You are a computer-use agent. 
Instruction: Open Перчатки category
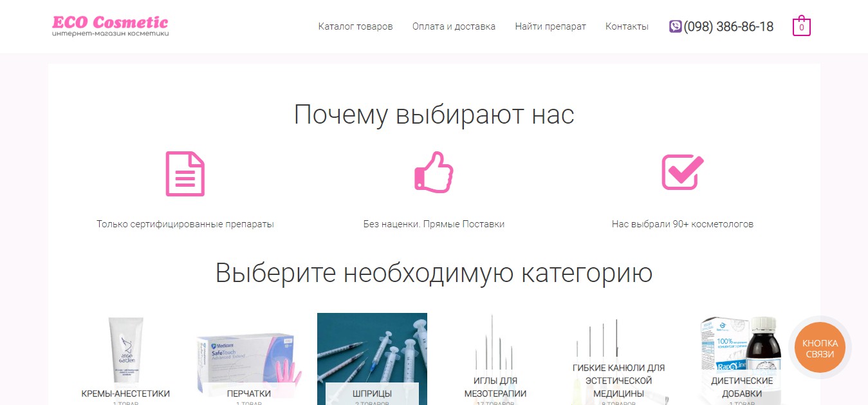249,393
